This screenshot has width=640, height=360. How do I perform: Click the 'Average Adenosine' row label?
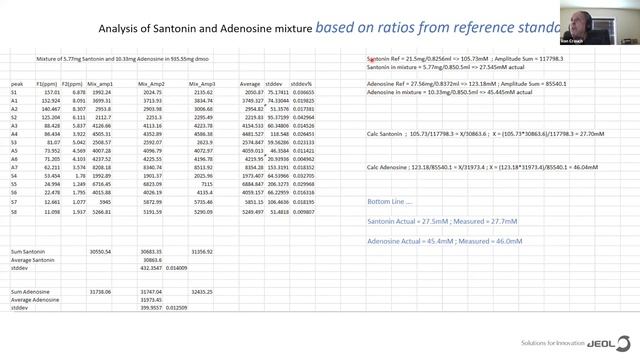click(35, 300)
